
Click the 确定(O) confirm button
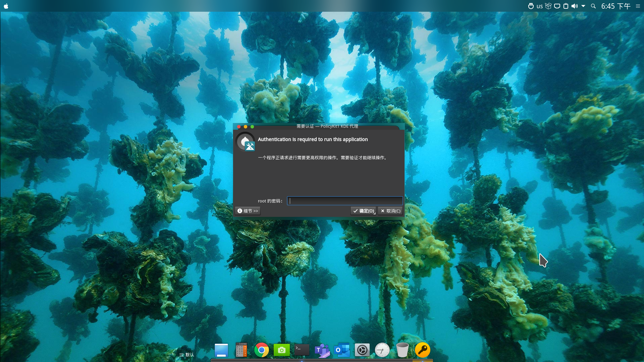(x=363, y=211)
